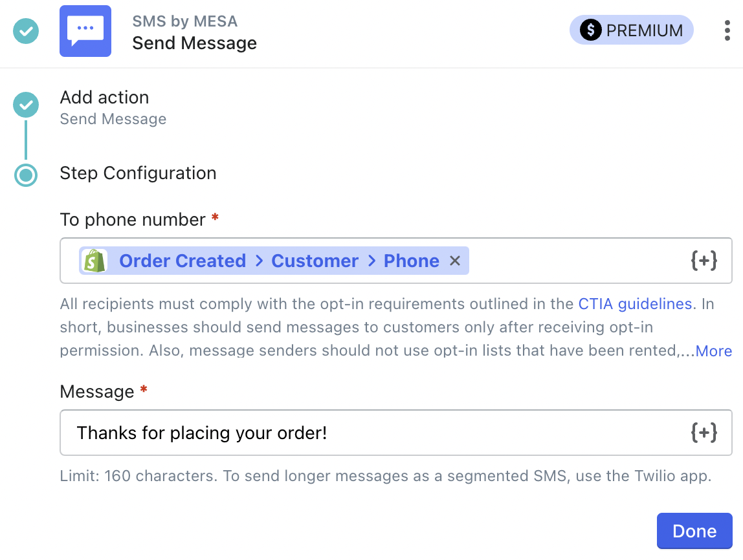Expand the Add action step
Image resolution: width=743 pixels, height=560 pixels.
(105, 98)
